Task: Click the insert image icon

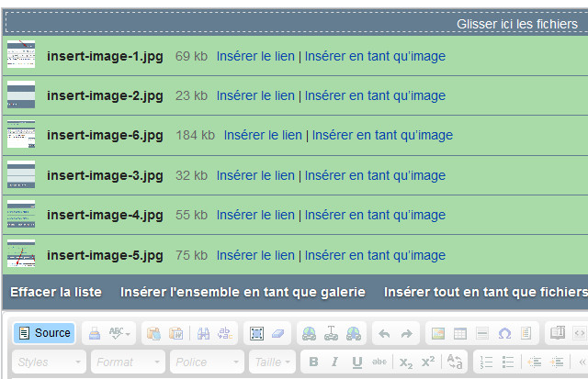Action: point(439,333)
